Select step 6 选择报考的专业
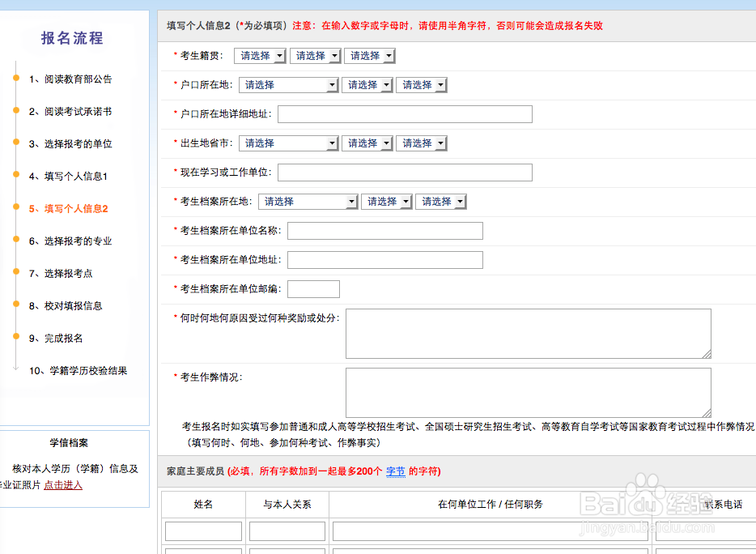Image resolution: width=756 pixels, height=554 pixels. coord(70,241)
